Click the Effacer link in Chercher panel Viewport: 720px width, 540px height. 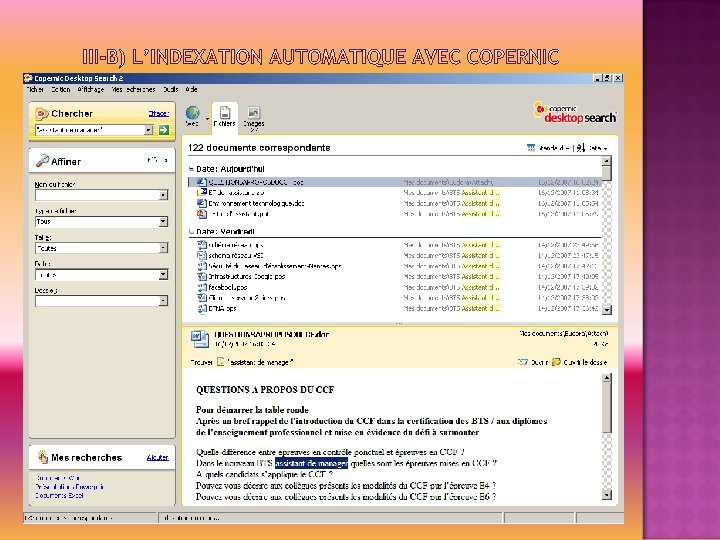[x=158, y=113]
